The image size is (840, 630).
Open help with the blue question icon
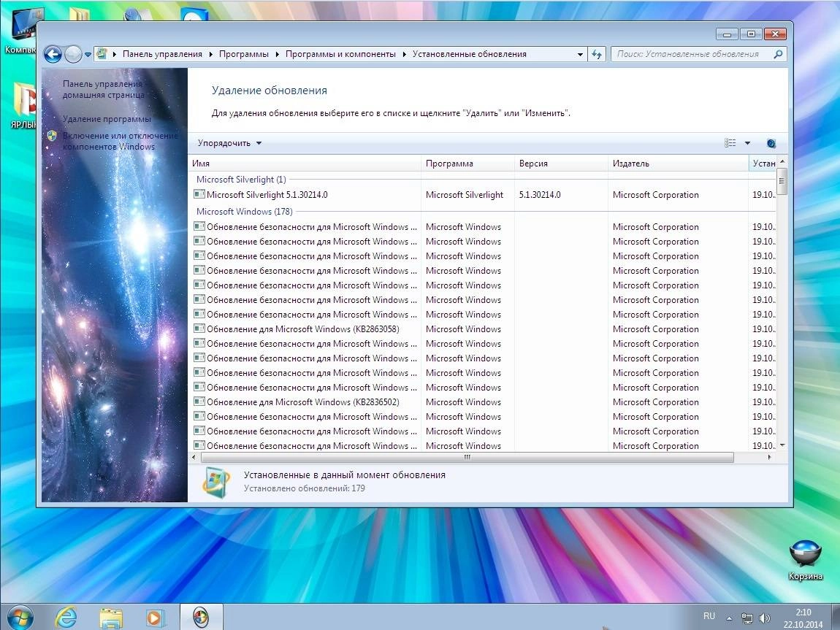[771, 144]
